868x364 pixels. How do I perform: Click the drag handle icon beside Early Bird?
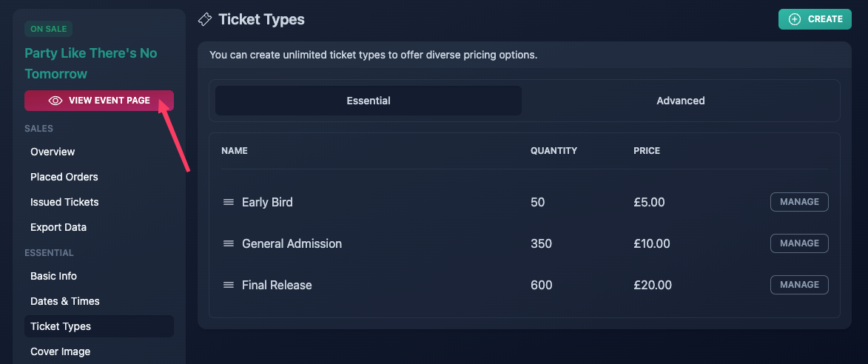point(229,203)
